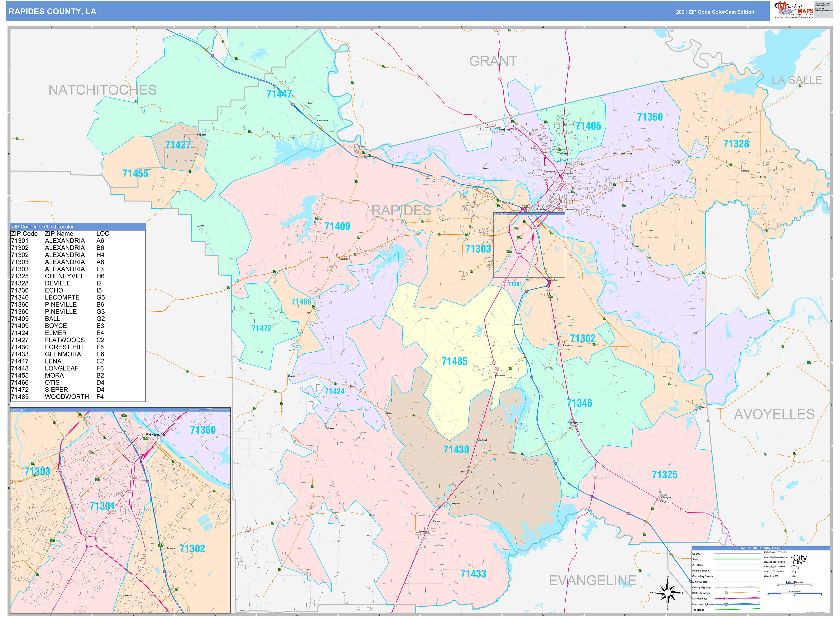
Task: Click the ZIP Code cyan line swatch in legend
Action: (x=737, y=565)
